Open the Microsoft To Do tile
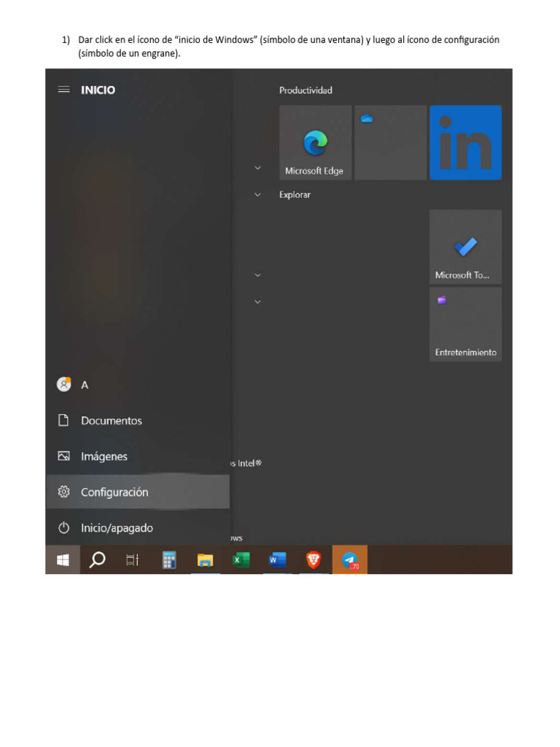560x747 pixels. pos(466,247)
